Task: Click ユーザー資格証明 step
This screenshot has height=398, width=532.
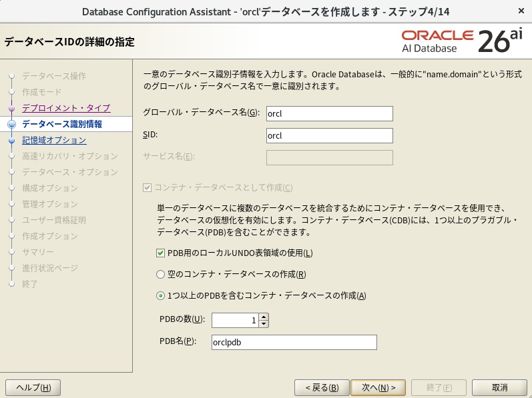Action: pos(54,220)
